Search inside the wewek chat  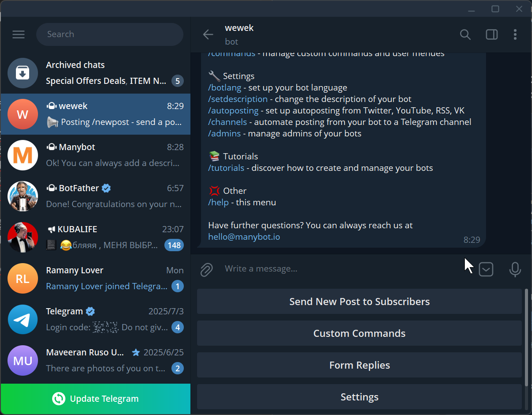pyautogui.click(x=465, y=34)
